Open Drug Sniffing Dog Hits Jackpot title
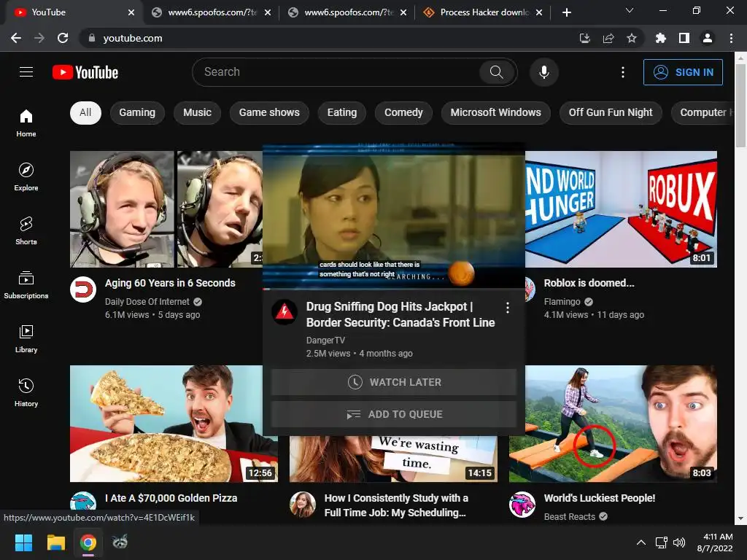The image size is (747, 560). click(400, 315)
